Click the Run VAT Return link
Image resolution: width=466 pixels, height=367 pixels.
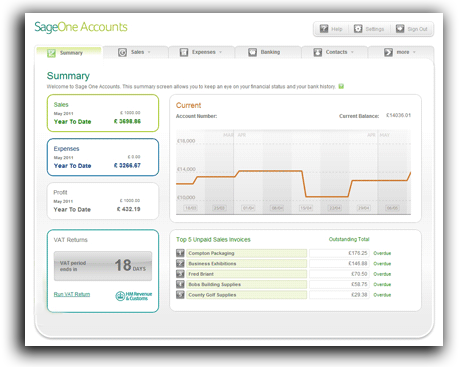point(72,294)
